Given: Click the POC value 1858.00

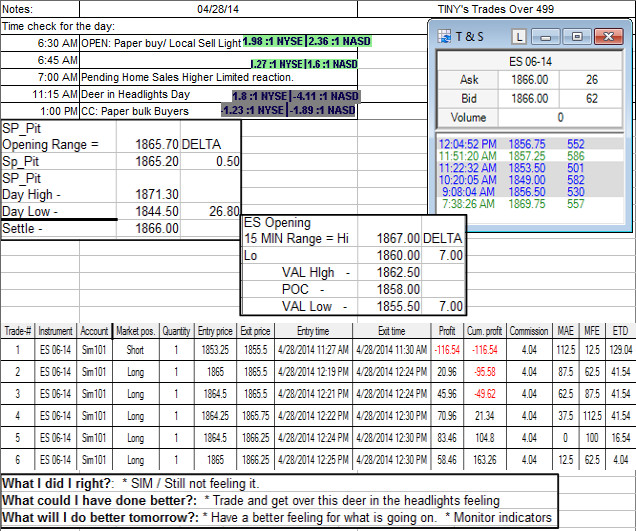Looking at the screenshot, I should coord(398,289).
